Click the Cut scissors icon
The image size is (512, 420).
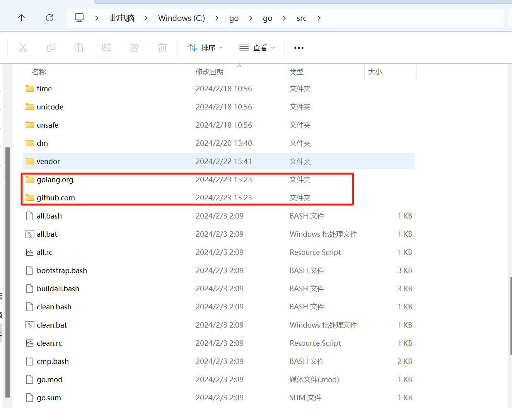point(23,48)
